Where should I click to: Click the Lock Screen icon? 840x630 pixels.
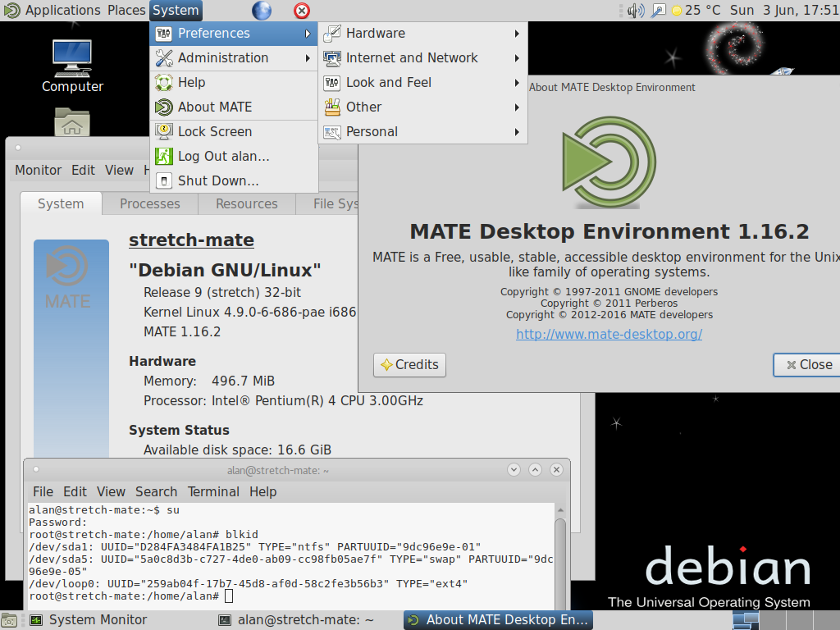point(163,132)
